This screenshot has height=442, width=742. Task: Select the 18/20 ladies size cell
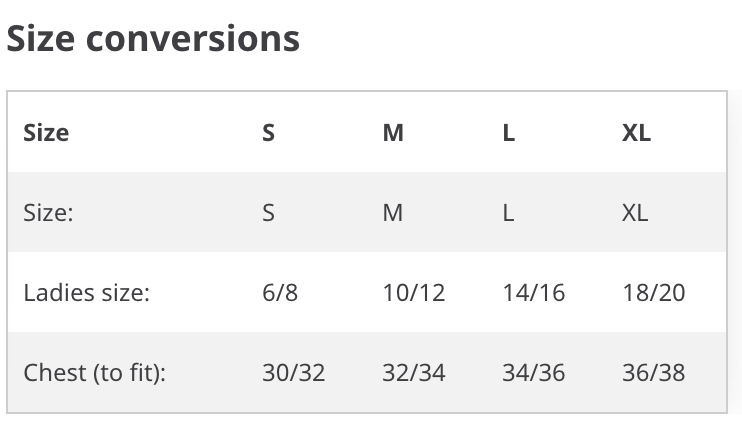point(654,292)
